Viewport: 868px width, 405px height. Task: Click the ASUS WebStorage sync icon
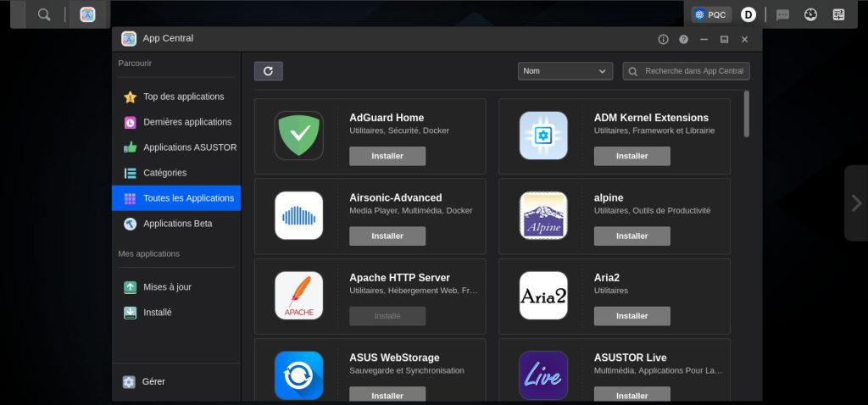(299, 375)
